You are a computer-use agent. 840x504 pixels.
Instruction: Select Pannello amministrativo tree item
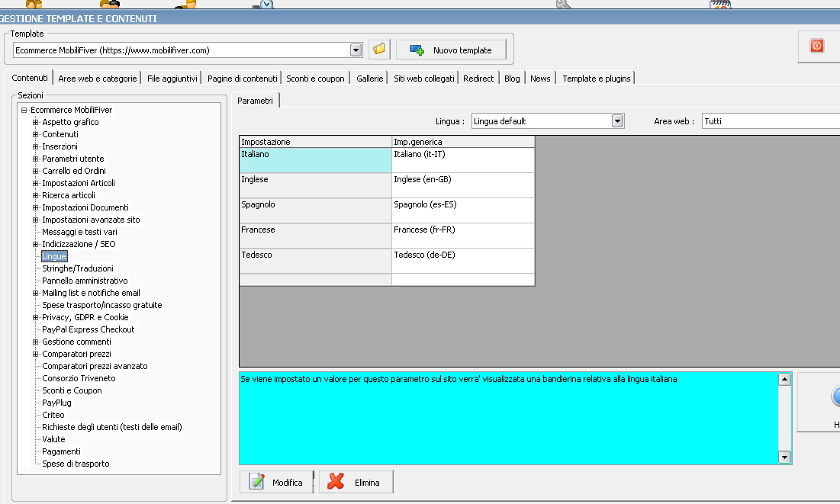[85, 281]
